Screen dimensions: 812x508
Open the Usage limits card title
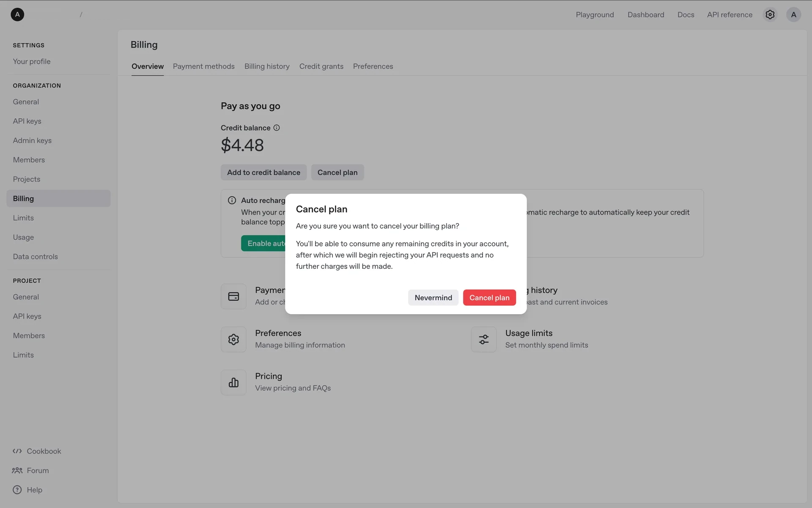pyautogui.click(x=529, y=333)
